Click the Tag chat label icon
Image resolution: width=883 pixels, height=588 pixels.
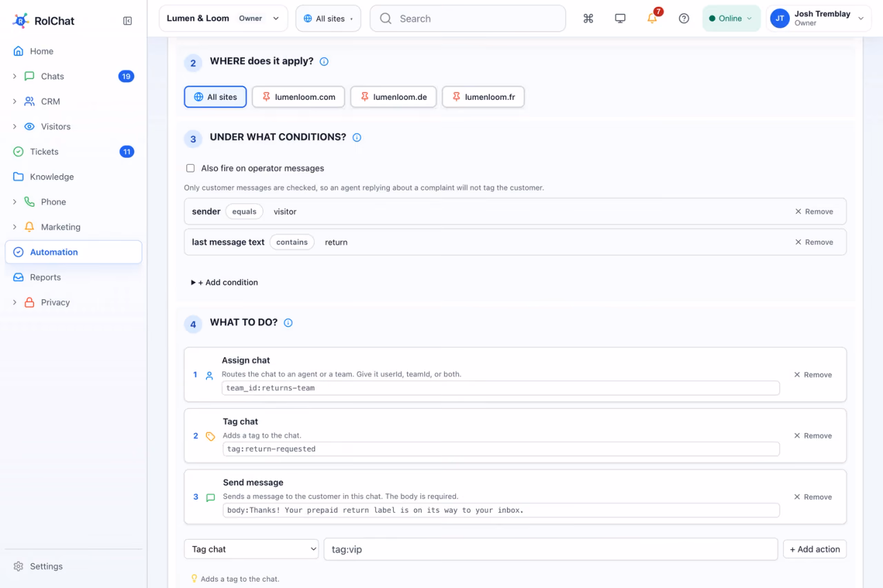[210, 436]
